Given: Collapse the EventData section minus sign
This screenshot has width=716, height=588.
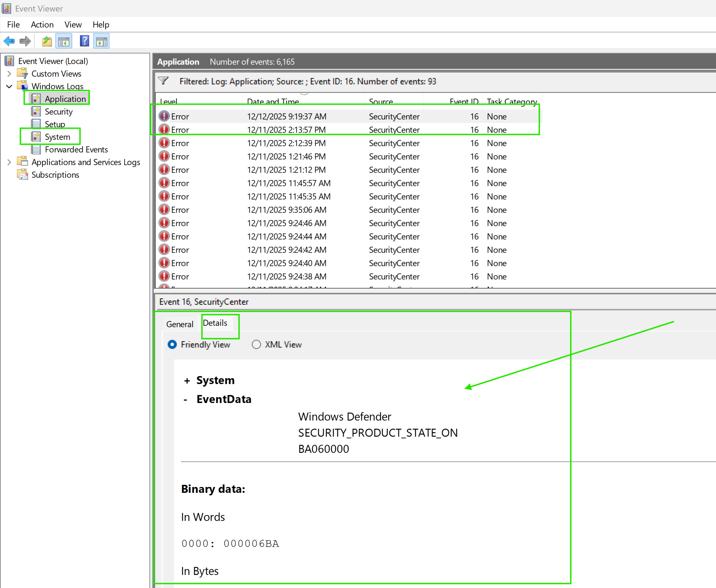Looking at the screenshot, I should point(185,400).
